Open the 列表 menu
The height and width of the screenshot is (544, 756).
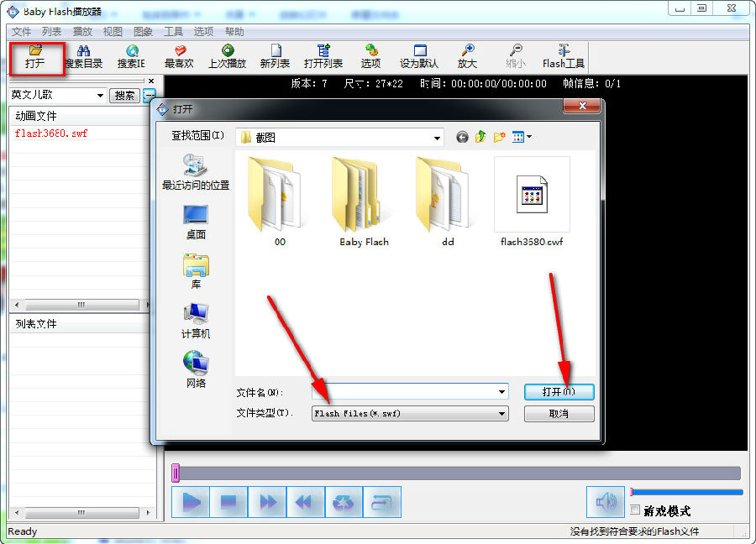pyautogui.click(x=51, y=32)
